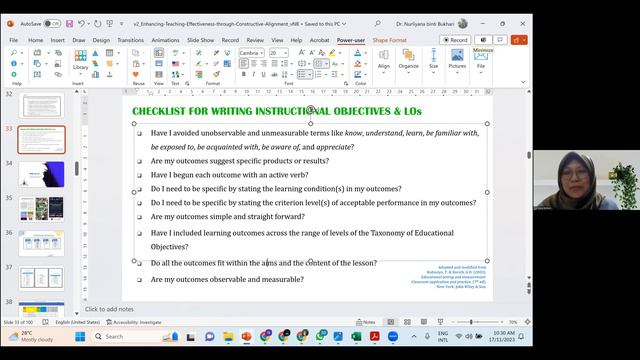Switch to the Home tab
640x360 pixels.
point(36,40)
